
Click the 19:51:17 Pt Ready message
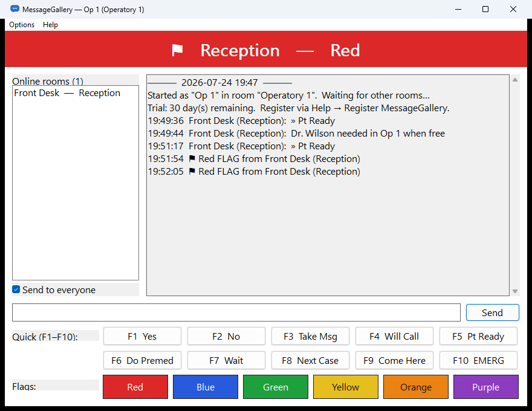(241, 146)
